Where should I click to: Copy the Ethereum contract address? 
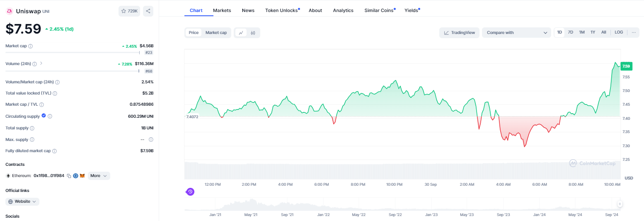tap(69, 176)
